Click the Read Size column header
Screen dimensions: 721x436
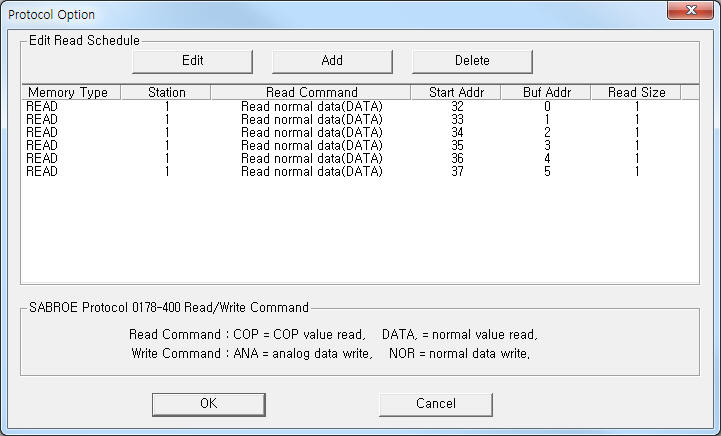(636, 92)
